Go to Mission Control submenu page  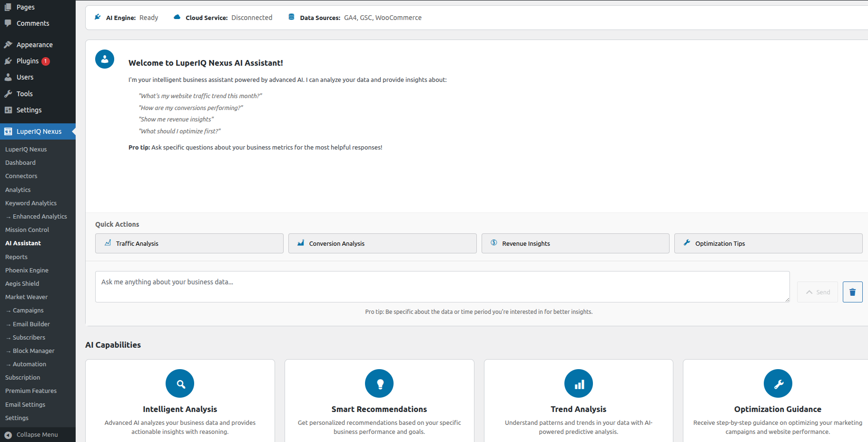[27, 230]
